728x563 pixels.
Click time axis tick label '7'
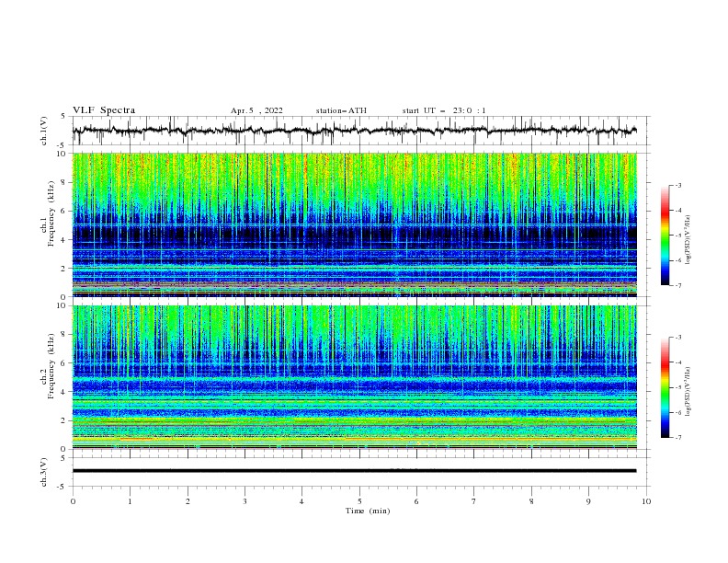coord(474,501)
